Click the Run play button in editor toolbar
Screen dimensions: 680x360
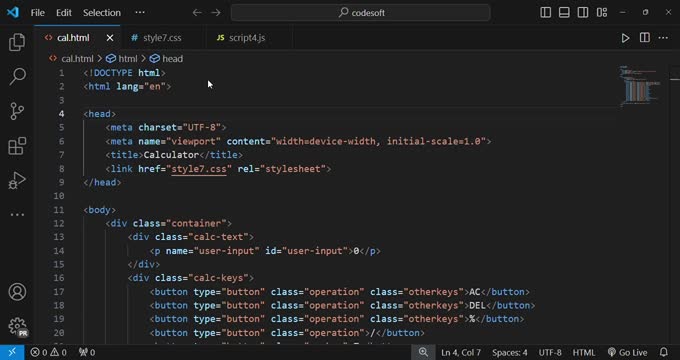625,38
